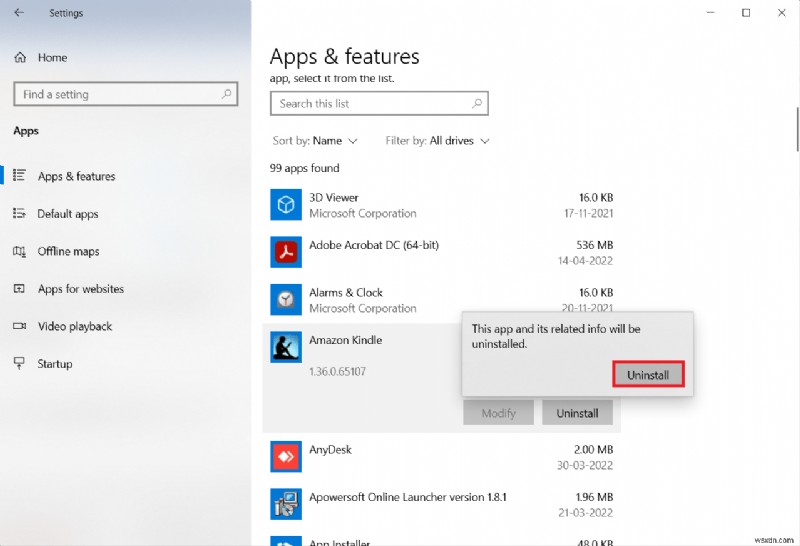The height and width of the screenshot is (546, 800).
Task: Click the Default apps sidebar icon
Action: [19, 213]
